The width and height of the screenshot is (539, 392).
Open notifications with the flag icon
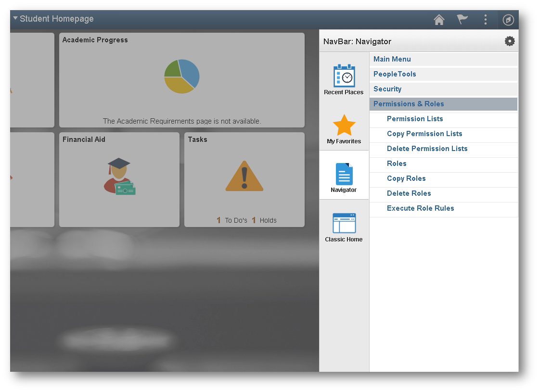pyautogui.click(x=462, y=20)
